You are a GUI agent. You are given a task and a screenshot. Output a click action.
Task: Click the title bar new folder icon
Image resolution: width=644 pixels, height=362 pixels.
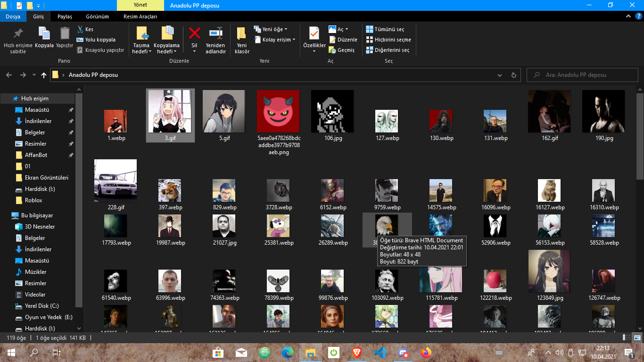[x=30, y=6]
